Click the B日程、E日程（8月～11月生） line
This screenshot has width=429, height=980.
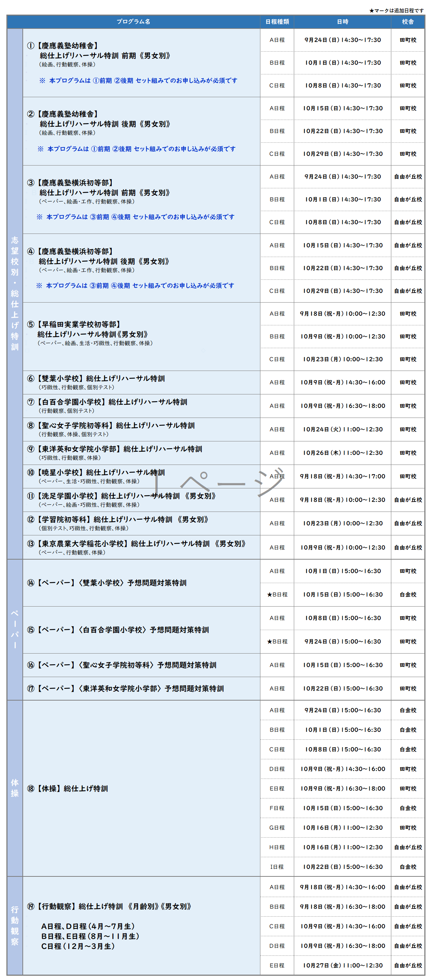point(90,936)
